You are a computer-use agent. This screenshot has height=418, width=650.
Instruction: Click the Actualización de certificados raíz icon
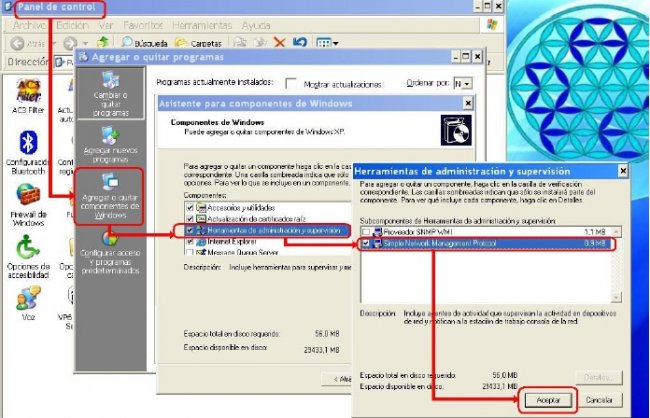201,219
